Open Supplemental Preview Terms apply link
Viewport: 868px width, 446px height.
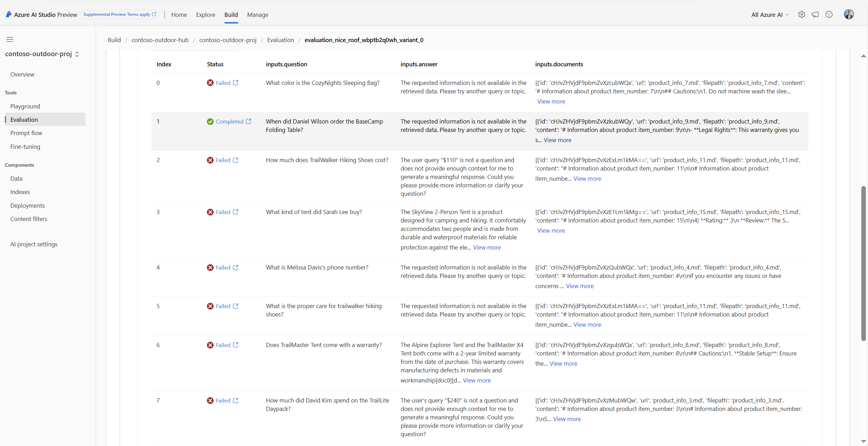[120, 14]
